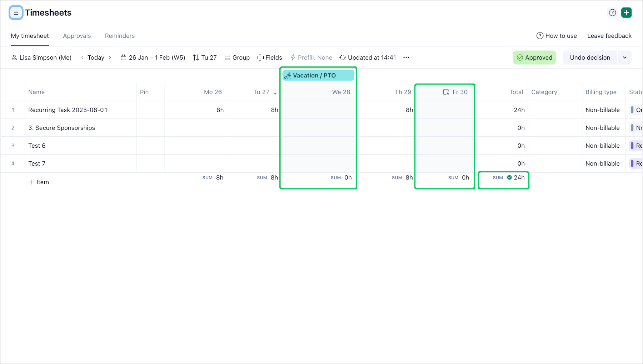Expand the Undo decision dropdown arrow

click(624, 57)
